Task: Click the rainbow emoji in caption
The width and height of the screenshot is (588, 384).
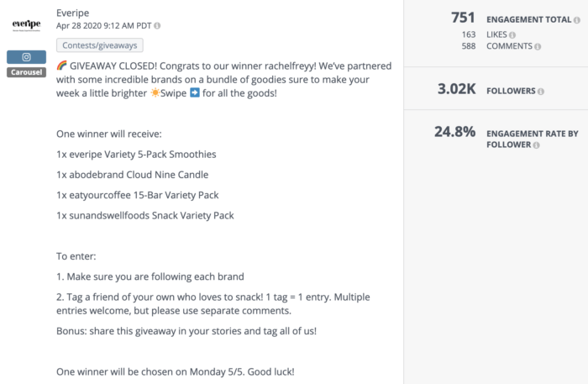Action: tap(61, 66)
